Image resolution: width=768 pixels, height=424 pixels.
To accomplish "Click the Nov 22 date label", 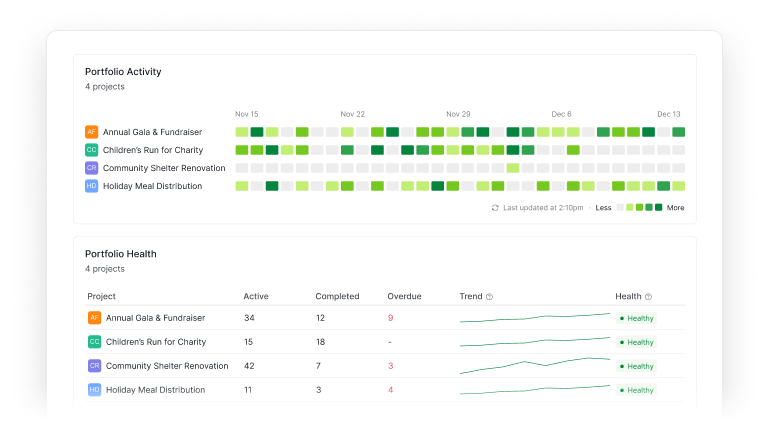I will tap(353, 114).
